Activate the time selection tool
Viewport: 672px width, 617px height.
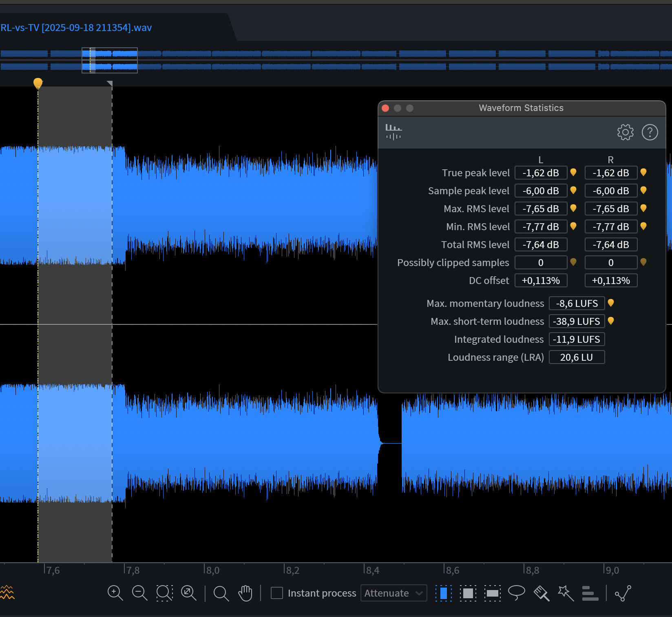click(x=443, y=593)
